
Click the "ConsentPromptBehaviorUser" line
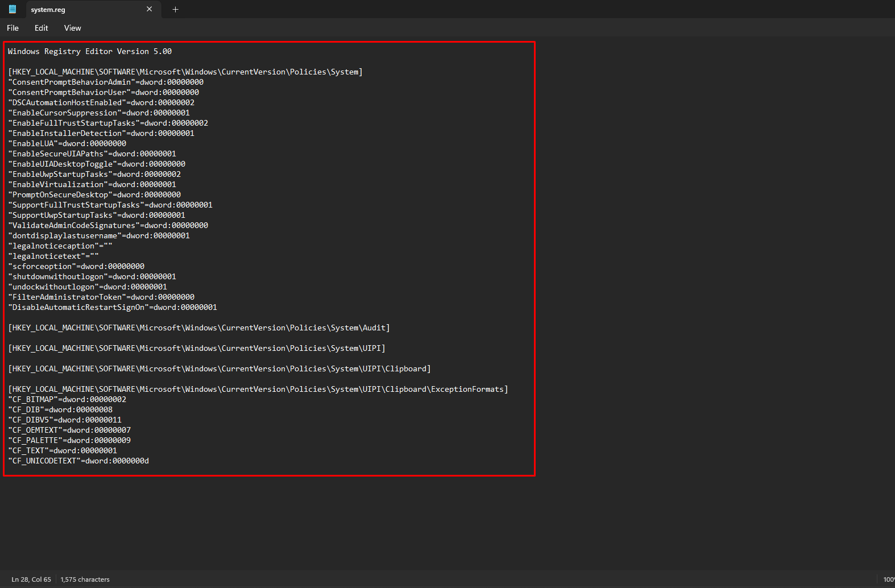[103, 92]
